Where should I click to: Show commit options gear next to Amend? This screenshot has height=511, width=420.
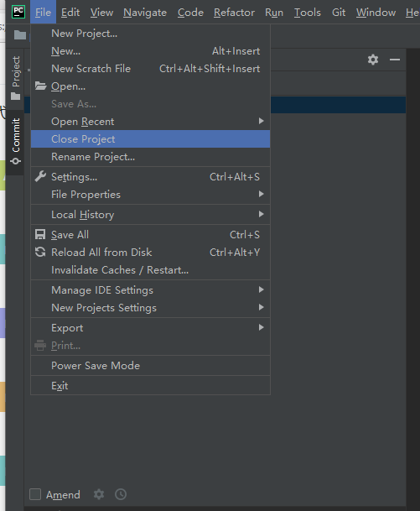[x=99, y=494]
